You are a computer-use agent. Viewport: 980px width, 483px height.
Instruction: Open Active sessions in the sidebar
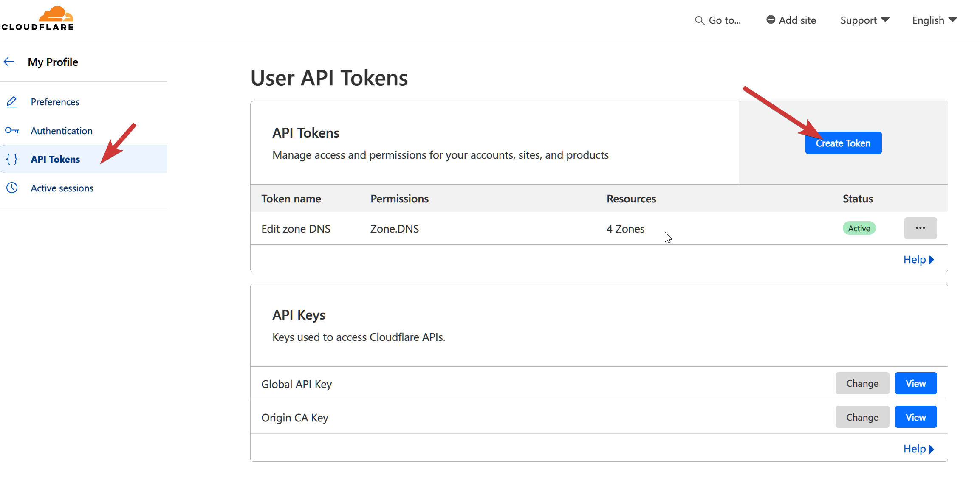pyautogui.click(x=62, y=188)
